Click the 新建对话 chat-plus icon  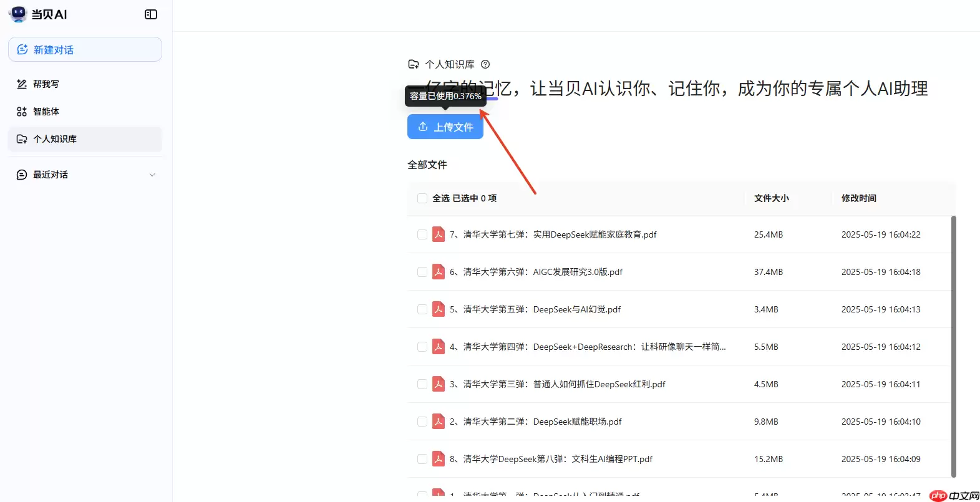(x=22, y=49)
